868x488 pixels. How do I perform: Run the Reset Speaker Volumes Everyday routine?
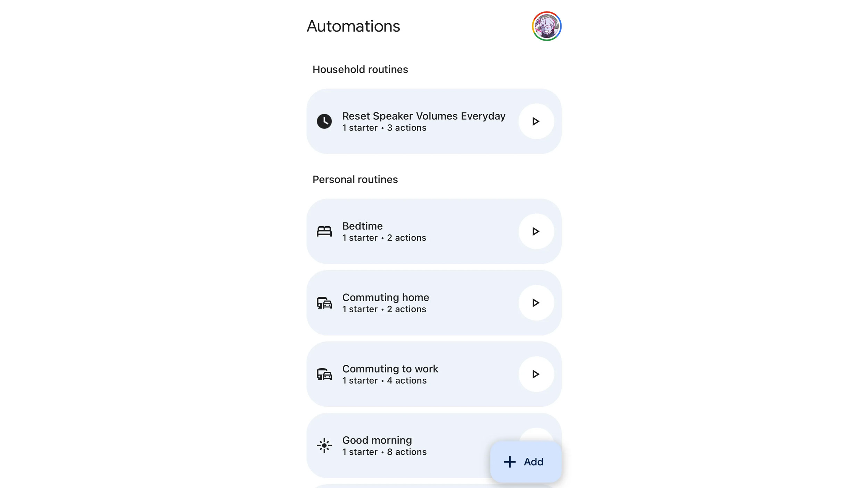point(535,121)
